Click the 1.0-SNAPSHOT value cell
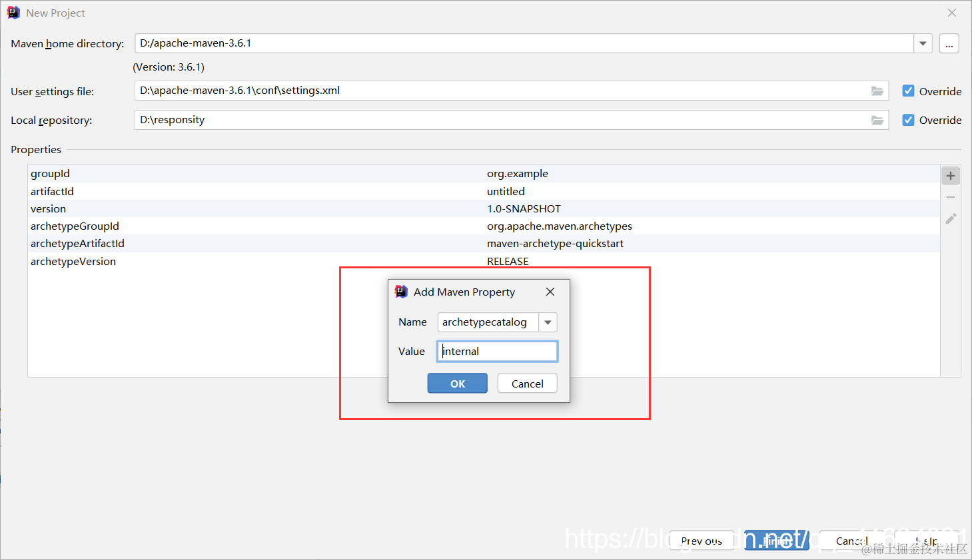Screen dimensions: 972x560 coord(524,208)
